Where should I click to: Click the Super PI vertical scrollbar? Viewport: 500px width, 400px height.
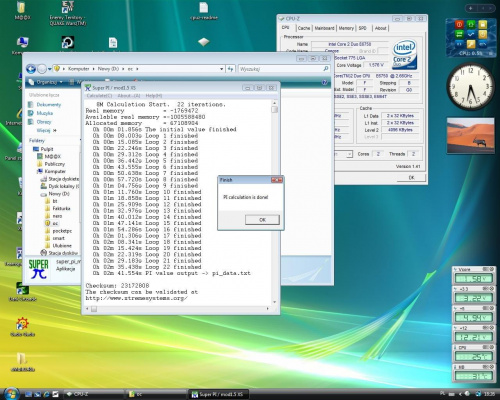pyautogui.click(x=274, y=203)
